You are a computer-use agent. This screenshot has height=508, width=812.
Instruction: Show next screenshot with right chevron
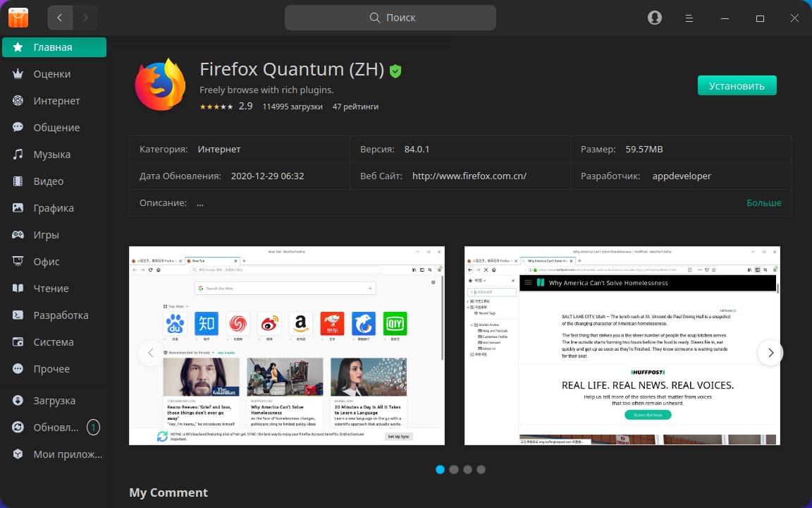[770, 353]
